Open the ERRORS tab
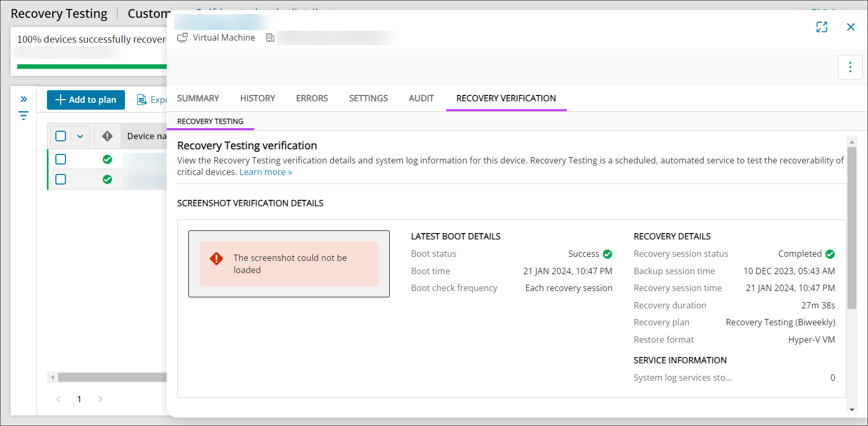The height and width of the screenshot is (426, 868). 312,98
